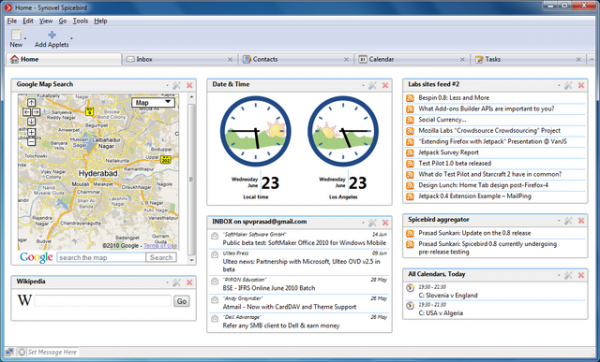Close the Calendar tab

point(462,59)
